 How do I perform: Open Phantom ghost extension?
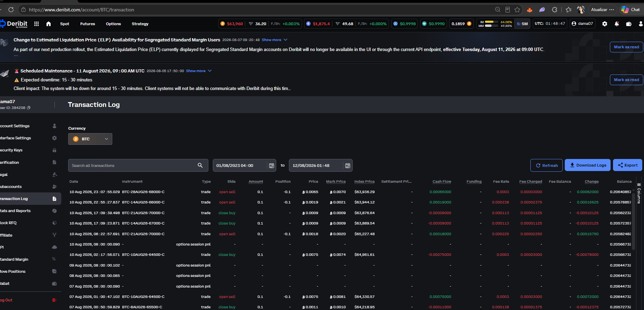click(542, 10)
